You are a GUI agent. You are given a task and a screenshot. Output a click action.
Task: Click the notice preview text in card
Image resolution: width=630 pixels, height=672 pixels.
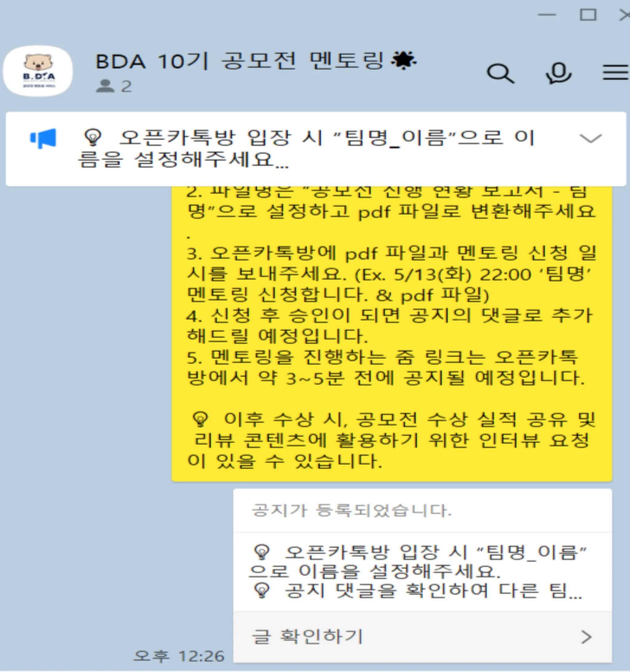pos(418,572)
